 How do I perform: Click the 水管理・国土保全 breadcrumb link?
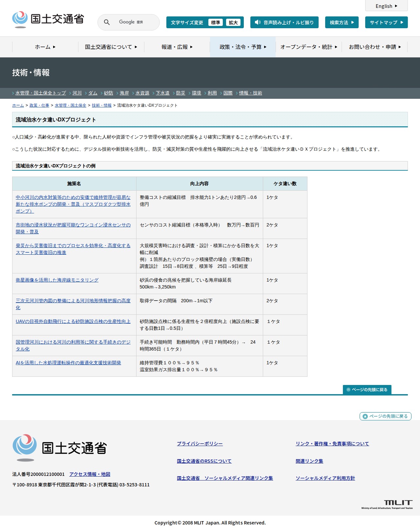coord(71,105)
